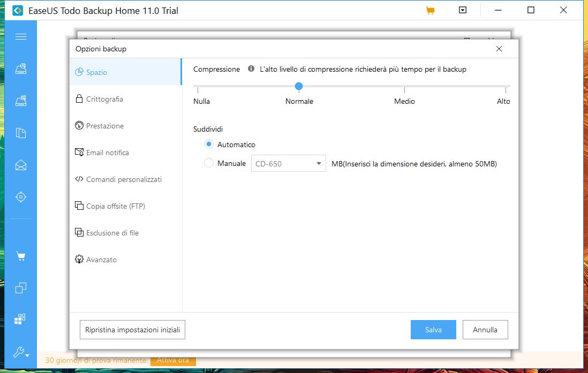The width and height of the screenshot is (588, 373).
Task: Switch to the Crittografia tab label
Action: click(104, 99)
